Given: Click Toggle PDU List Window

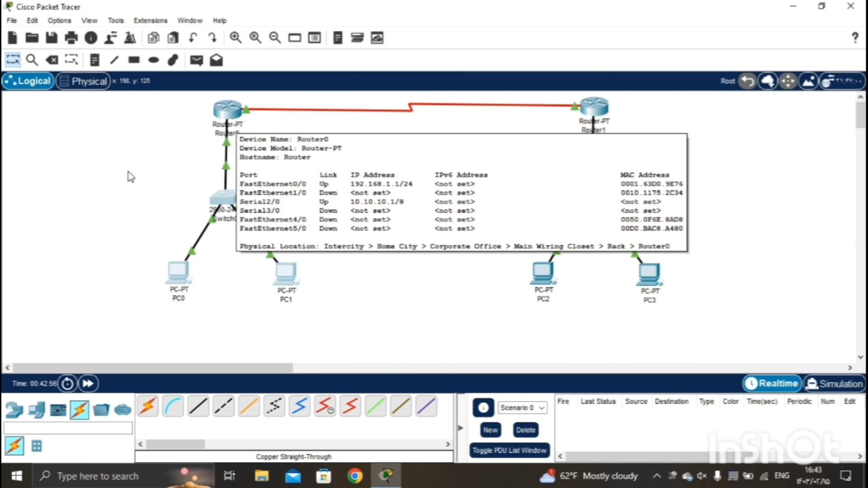Looking at the screenshot, I should (509, 450).
